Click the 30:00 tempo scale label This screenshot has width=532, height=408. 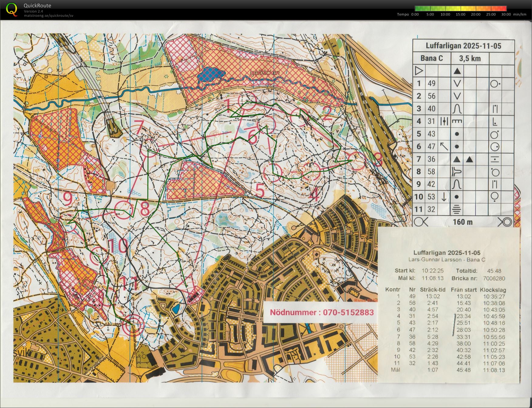(506, 14)
